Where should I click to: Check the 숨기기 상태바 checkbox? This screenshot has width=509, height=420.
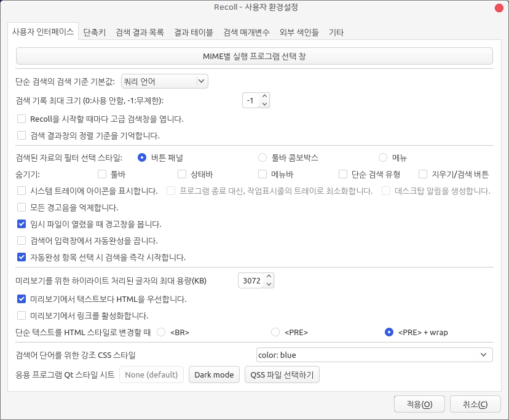[x=182, y=174]
